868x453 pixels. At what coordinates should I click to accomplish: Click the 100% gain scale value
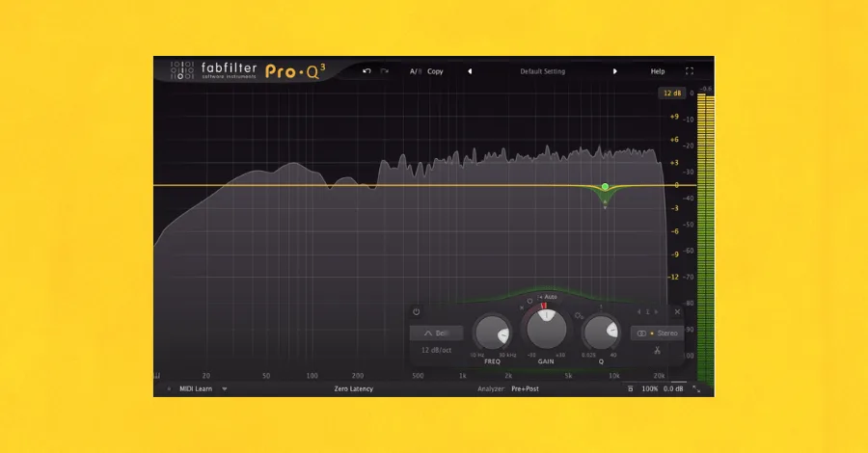pos(649,388)
